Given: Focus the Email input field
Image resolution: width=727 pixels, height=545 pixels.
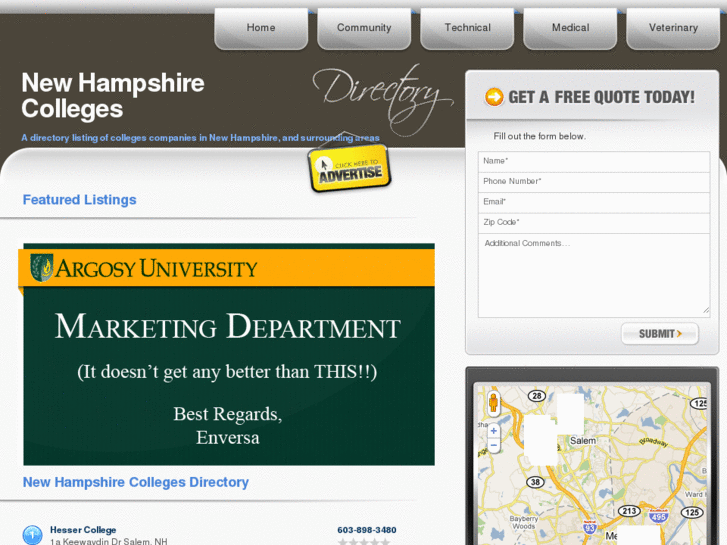Looking at the screenshot, I should (x=594, y=202).
